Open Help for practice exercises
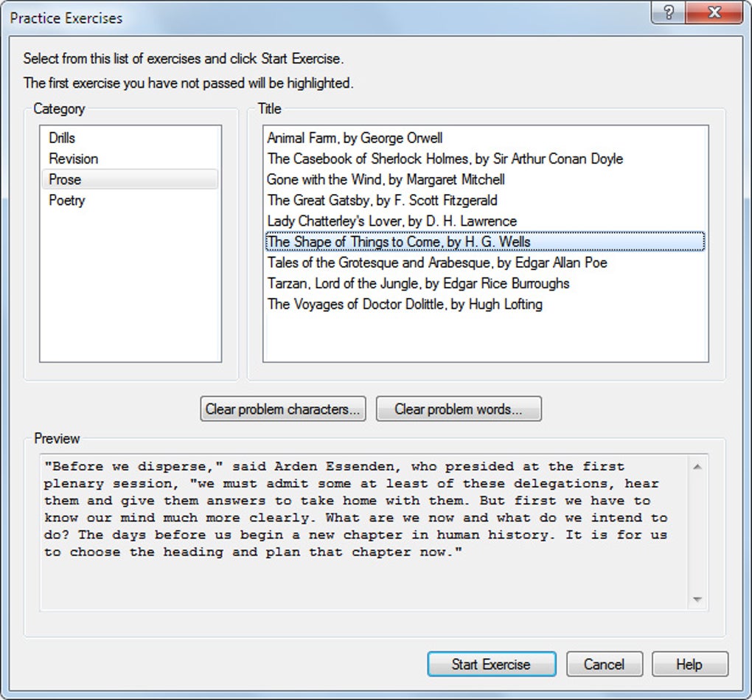752x700 pixels. tap(689, 664)
